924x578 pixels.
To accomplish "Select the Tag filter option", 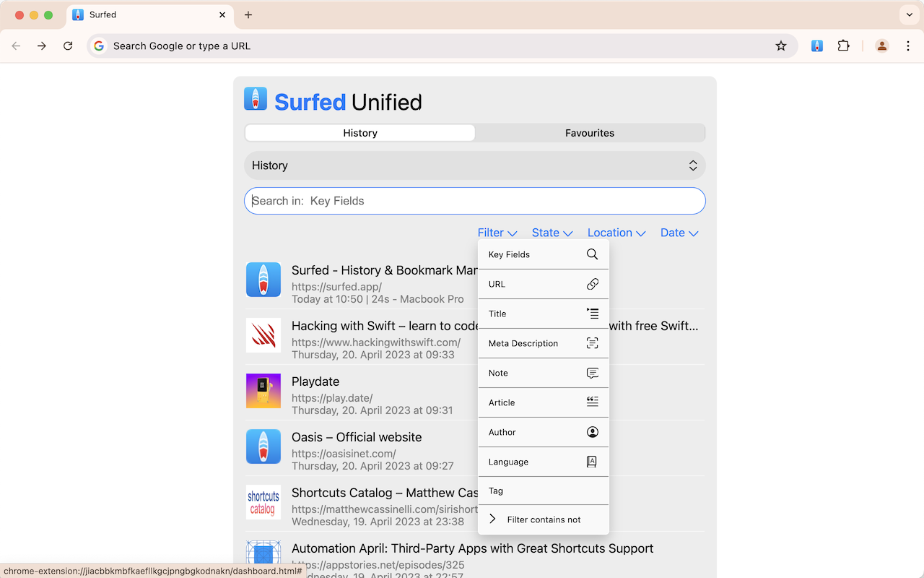I will point(544,491).
